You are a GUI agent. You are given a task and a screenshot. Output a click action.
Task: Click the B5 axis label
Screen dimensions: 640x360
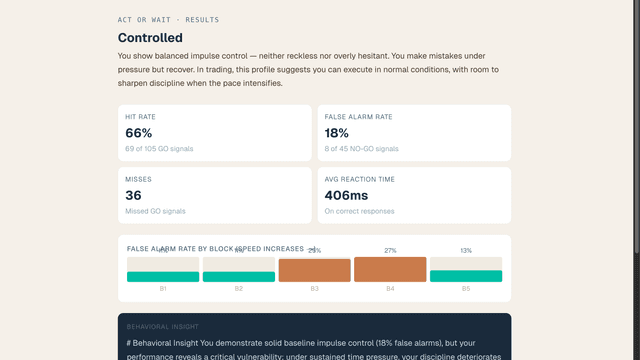coord(466,289)
